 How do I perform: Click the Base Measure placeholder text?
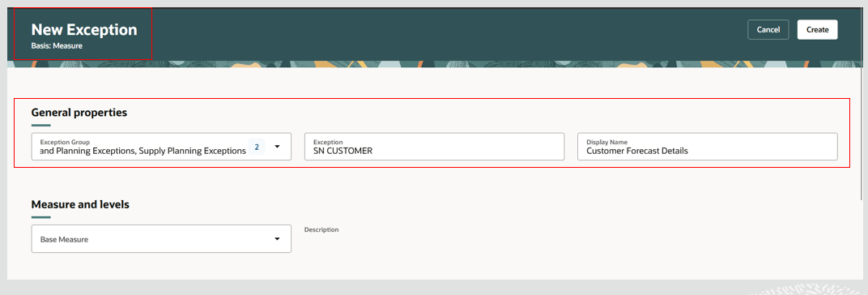point(64,240)
